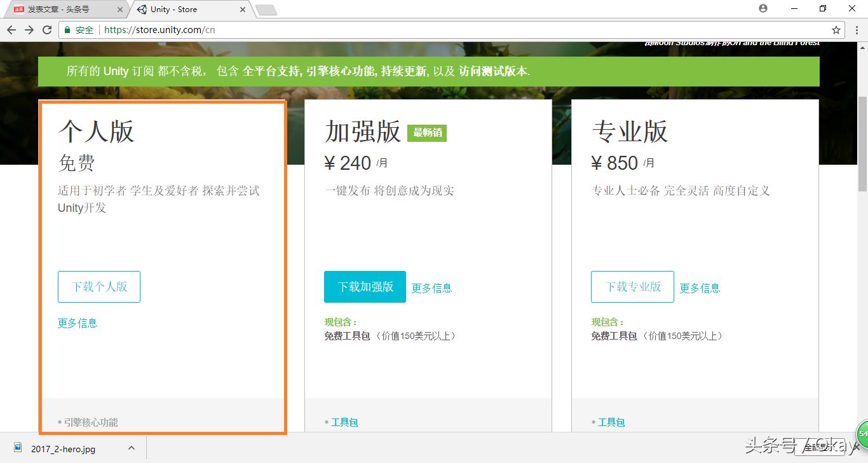Click the 免费 price label
Screen dimensions: 868x463
[76, 163]
